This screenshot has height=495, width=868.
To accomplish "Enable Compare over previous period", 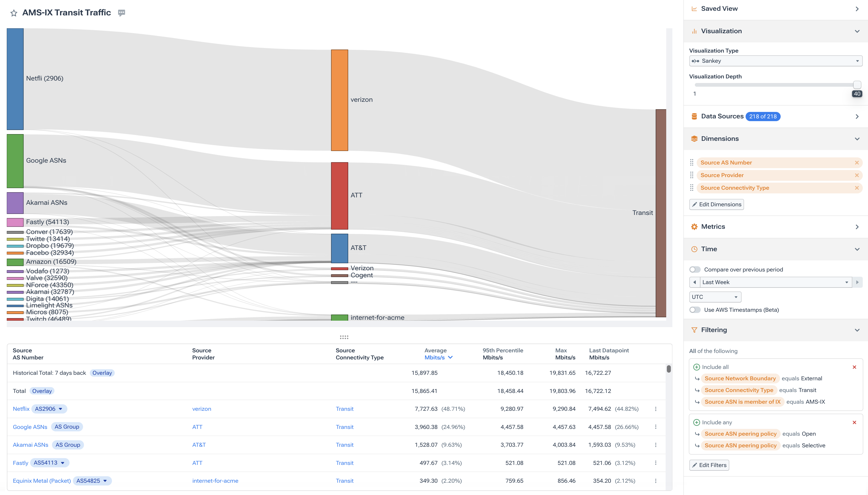I will [695, 269].
